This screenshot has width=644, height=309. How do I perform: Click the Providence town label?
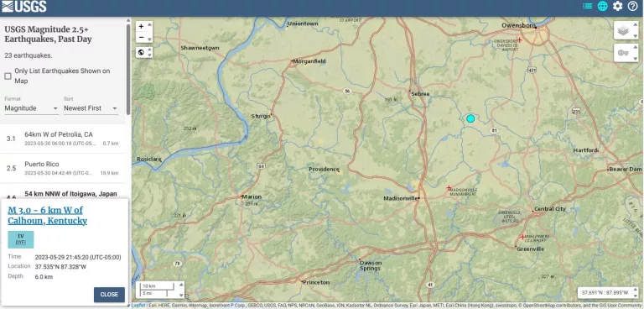click(x=324, y=169)
